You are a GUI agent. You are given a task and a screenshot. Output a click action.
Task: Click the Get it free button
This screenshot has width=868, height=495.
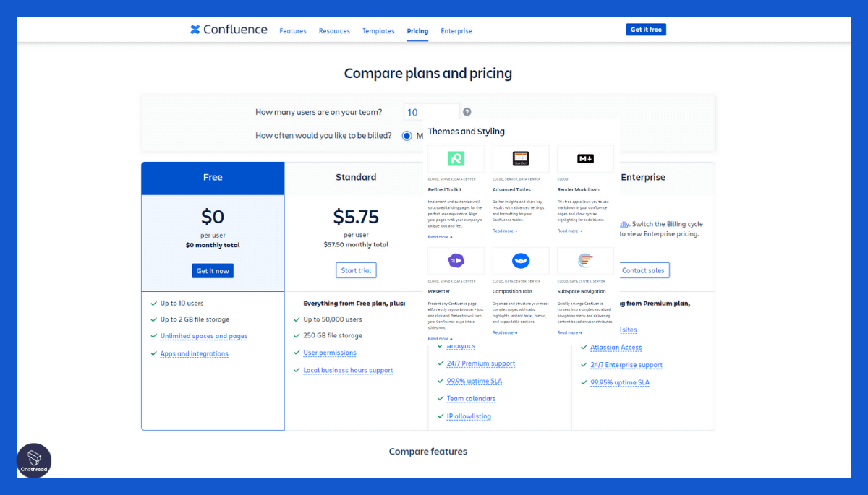coord(645,29)
